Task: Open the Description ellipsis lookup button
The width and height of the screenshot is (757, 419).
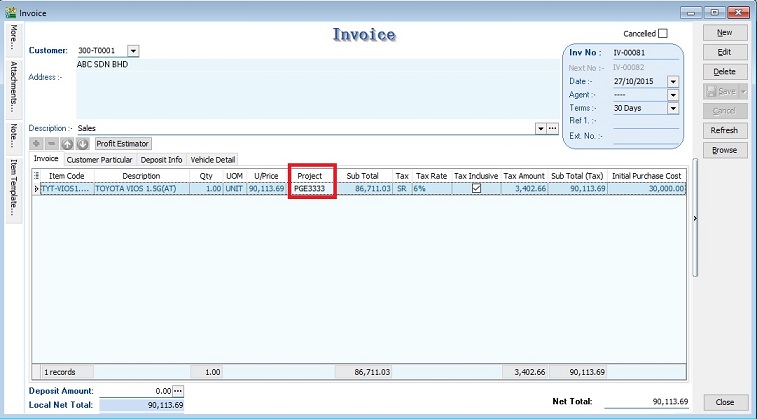Action: 552,129
